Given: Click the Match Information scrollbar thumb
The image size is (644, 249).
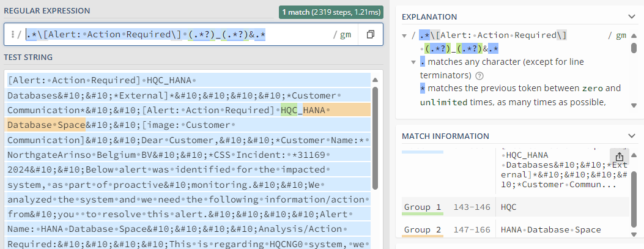Looking at the screenshot, I should pyautogui.click(x=634, y=199).
